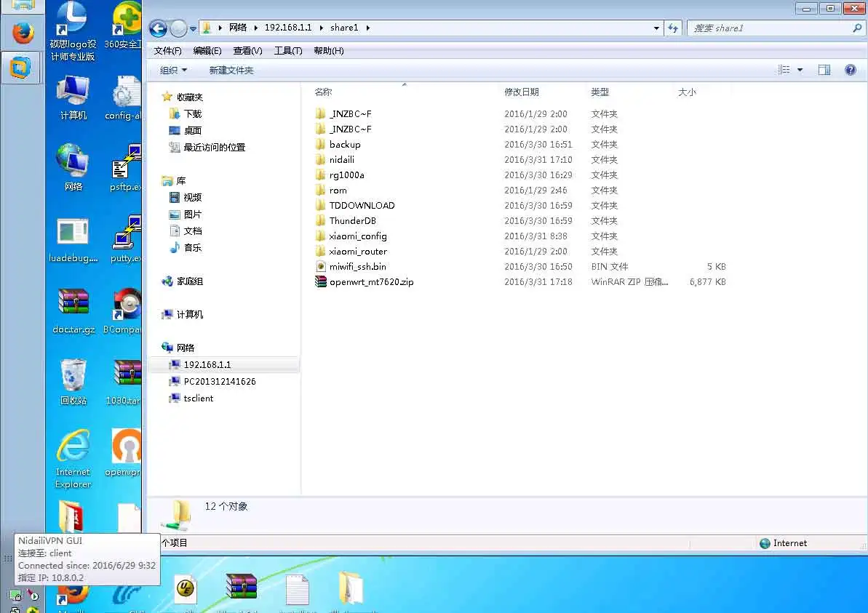Click the Back navigation arrow button
The image size is (868, 613).
[x=159, y=28]
